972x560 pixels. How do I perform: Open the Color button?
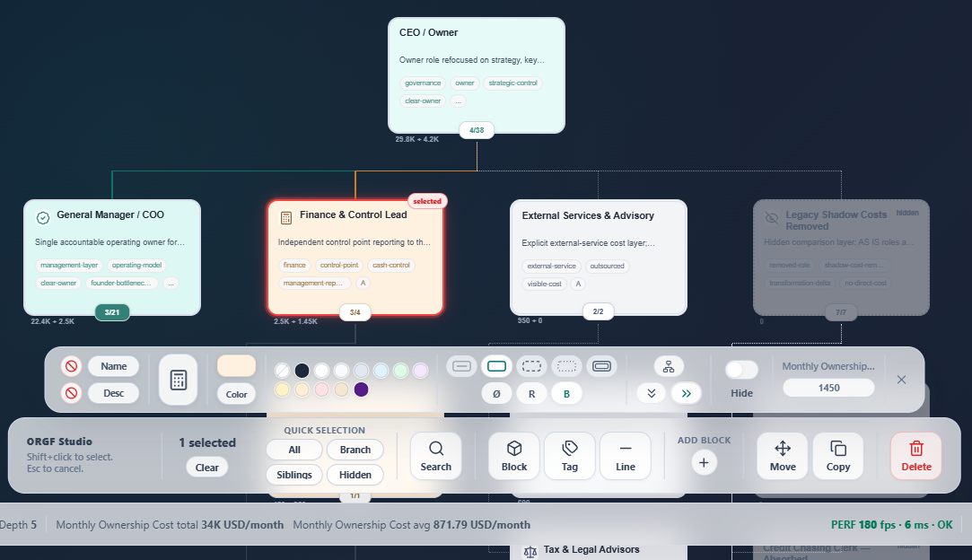(x=236, y=394)
